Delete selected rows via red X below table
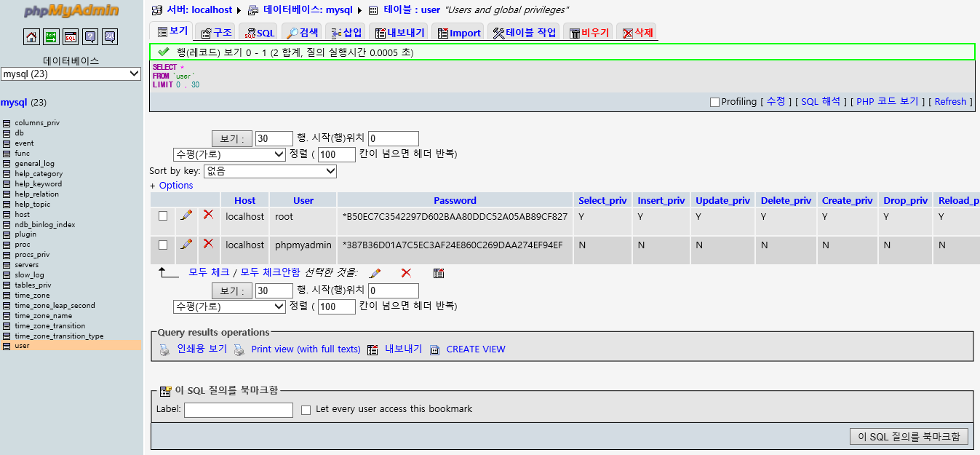The height and width of the screenshot is (455, 980). pos(406,273)
